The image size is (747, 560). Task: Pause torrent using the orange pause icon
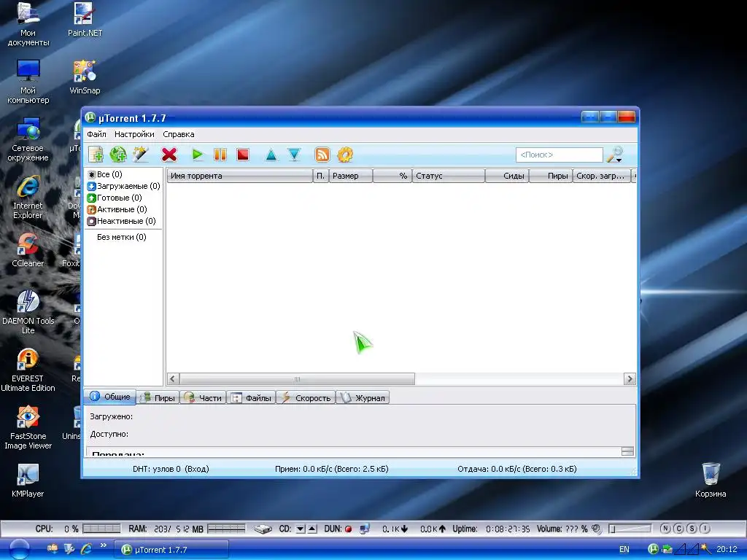220,155
